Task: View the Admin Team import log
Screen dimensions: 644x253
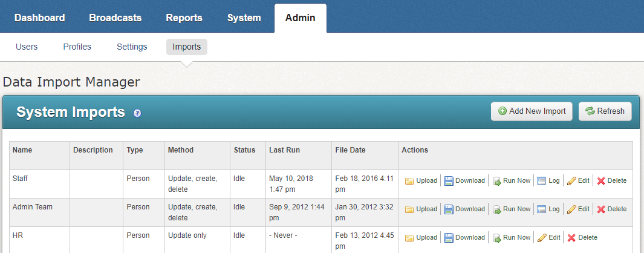Action: (548, 209)
